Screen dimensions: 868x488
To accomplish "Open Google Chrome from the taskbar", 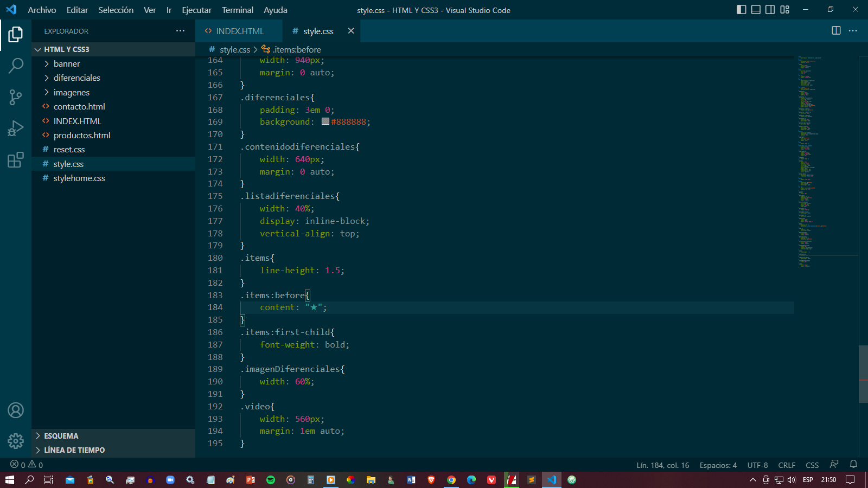I will [x=451, y=480].
